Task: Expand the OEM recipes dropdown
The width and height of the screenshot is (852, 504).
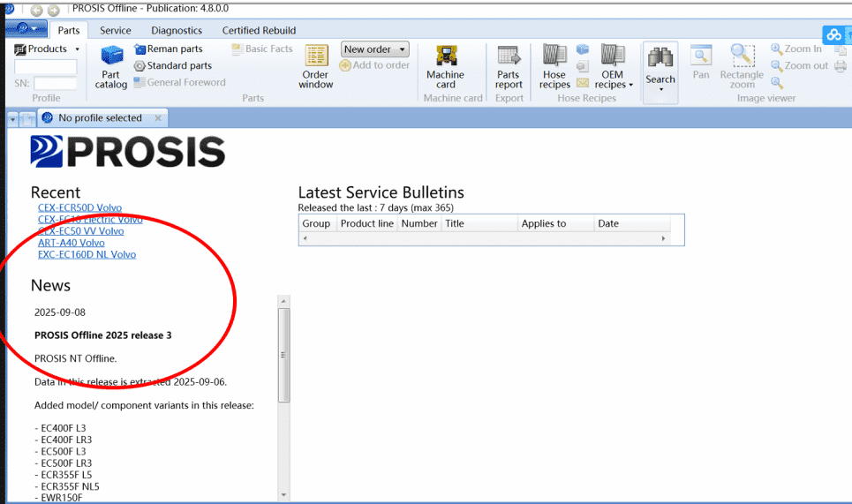Action: [x=614, y=69]
